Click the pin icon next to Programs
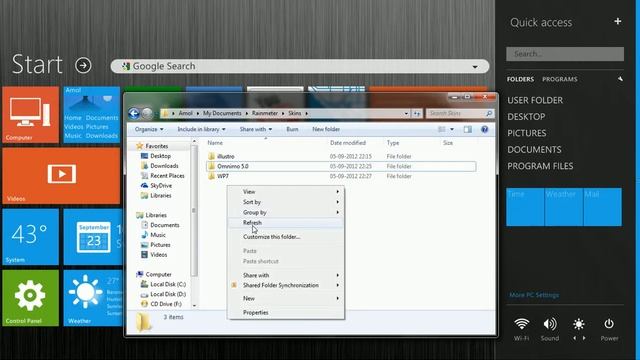640x360 pixels. [620, 79]
